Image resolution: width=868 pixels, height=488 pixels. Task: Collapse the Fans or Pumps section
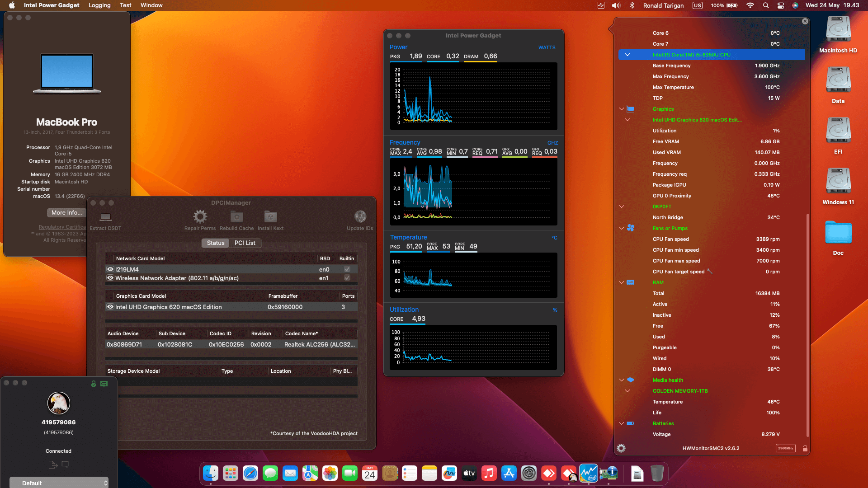[622, 228]
